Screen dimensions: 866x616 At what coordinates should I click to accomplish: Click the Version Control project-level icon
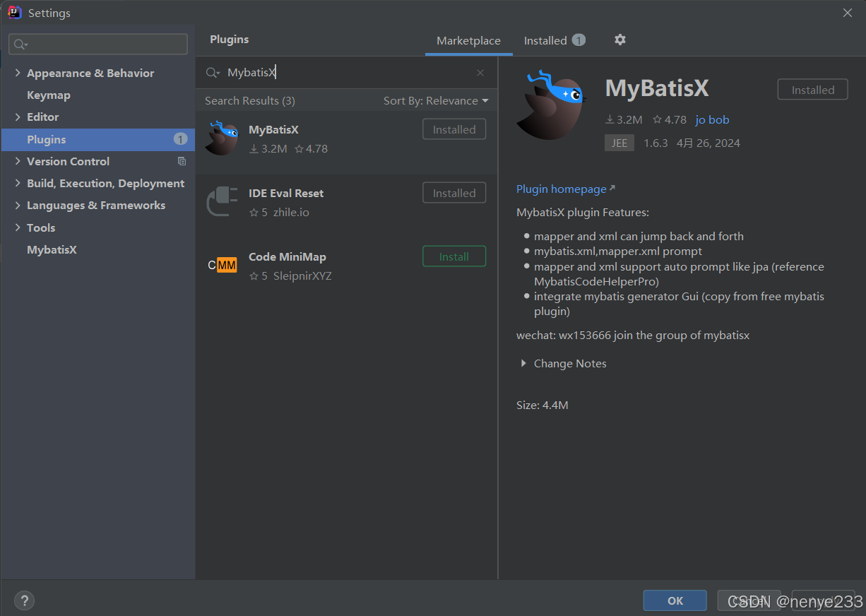pyautogui.click(x=182, y=161)
